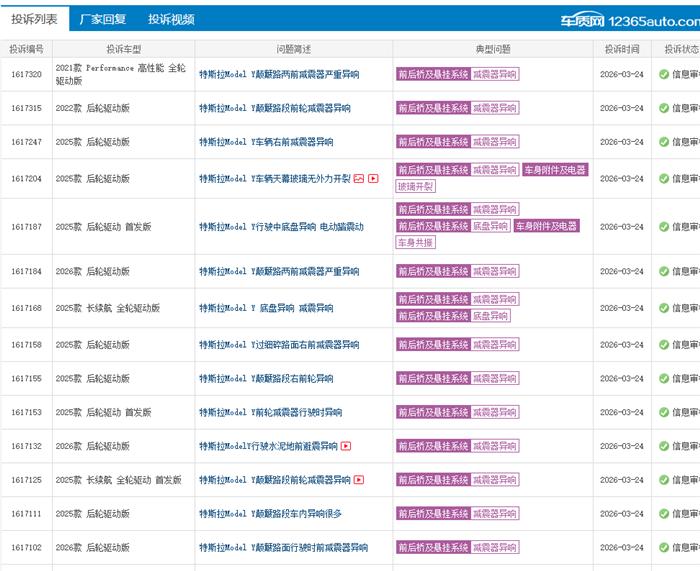The image size is (700, 571).
Task: Click 玻璃开裂 tag in row 1617204
Action: (416, 186)
